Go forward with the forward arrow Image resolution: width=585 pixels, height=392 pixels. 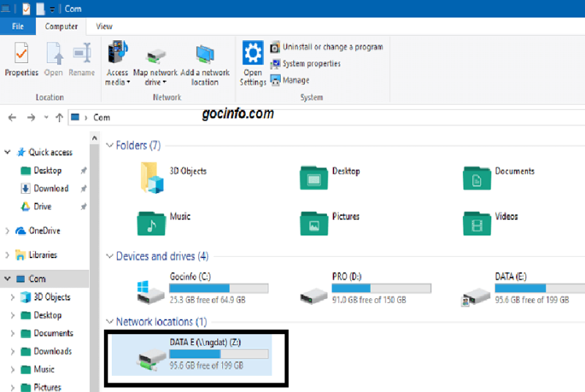click(31, 118)
